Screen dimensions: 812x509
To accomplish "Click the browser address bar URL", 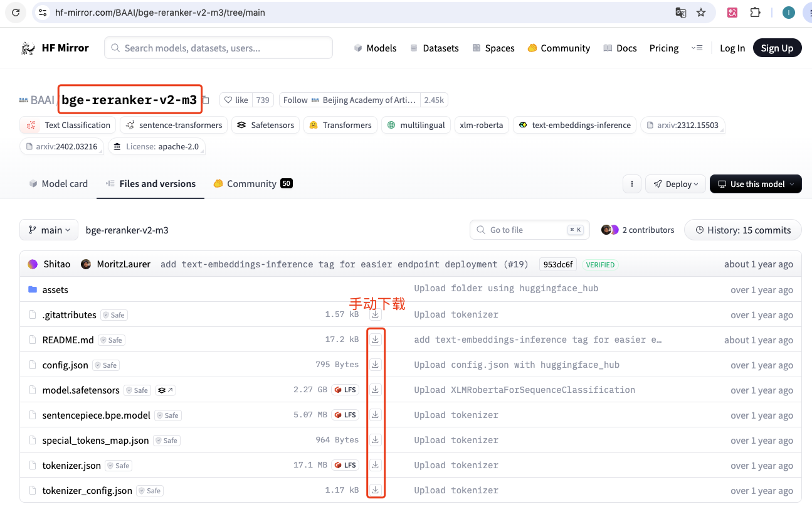I will tap(160, 13).
